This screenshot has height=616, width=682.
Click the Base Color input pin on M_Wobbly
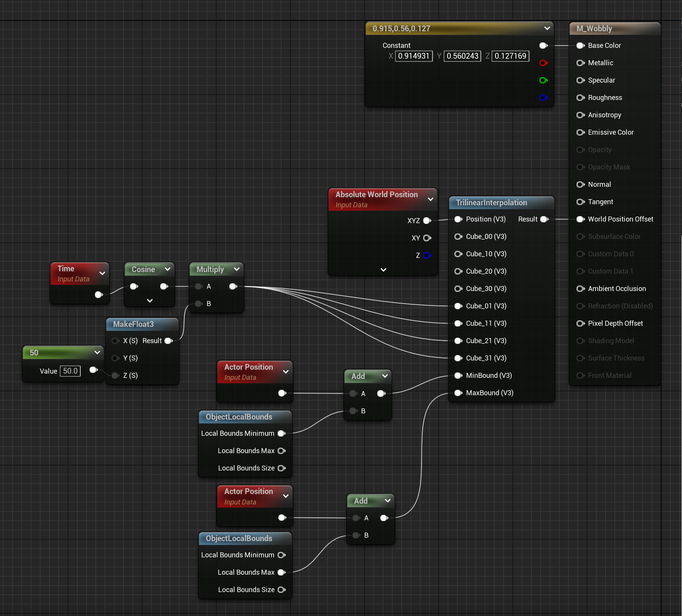click(580, 46)
